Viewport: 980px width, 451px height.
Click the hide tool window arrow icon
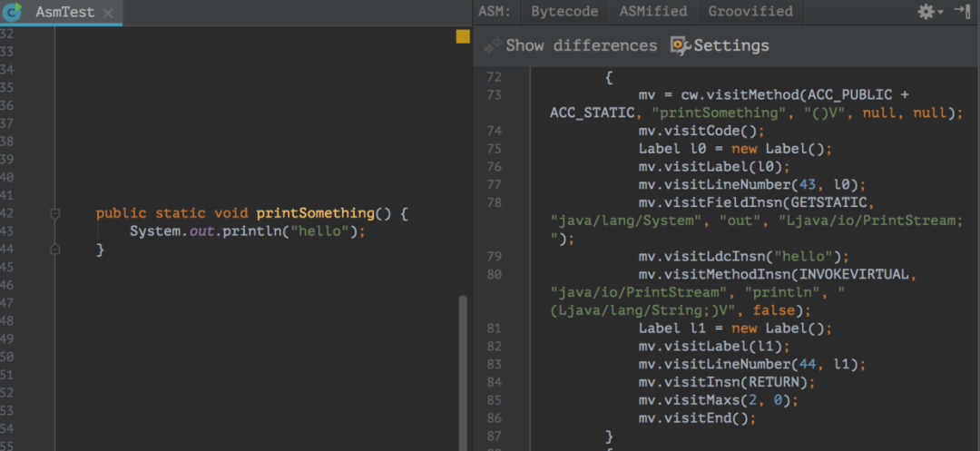(962, 11)
